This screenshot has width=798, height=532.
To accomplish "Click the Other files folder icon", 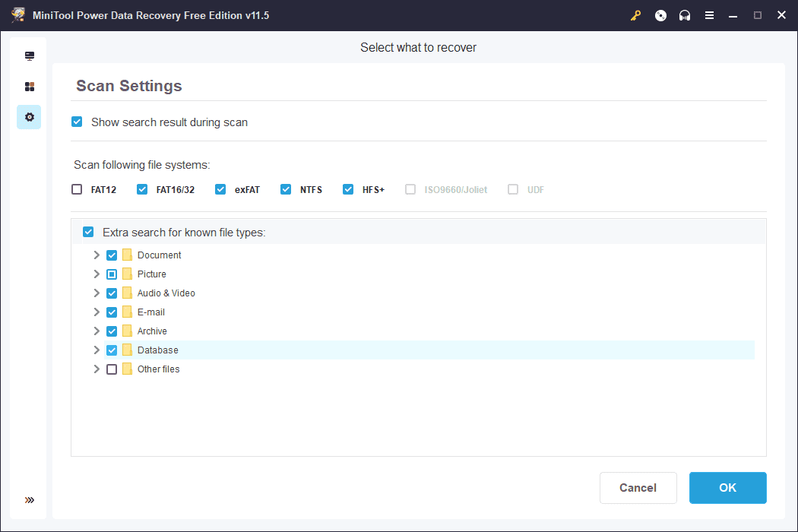I will (x=127, y=369).
